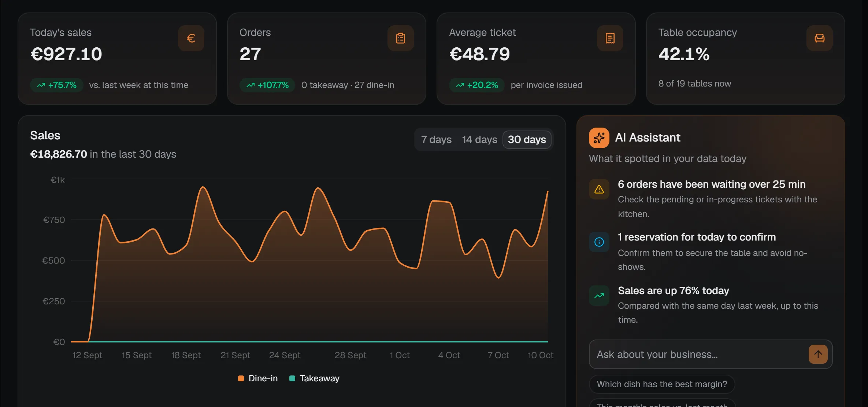Click the teal Takeaway color swatch

click(292, 378)
